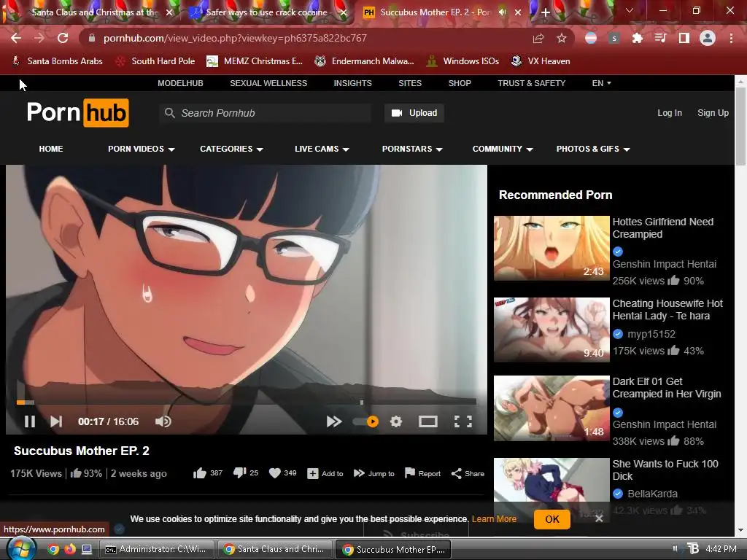Open the TRUST & SAFETY menu item
Image resolution: width=747 pixels, height=560 pixels.
532,83
